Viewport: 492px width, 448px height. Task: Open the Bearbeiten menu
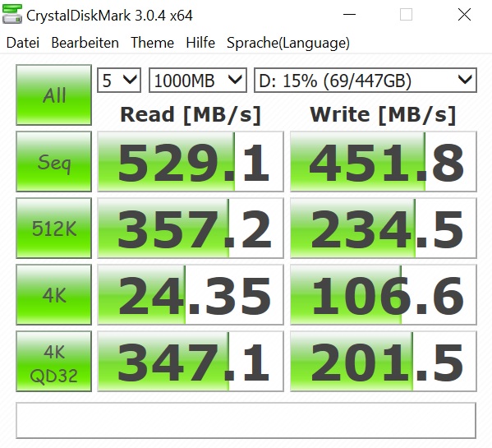coord(85,43)
